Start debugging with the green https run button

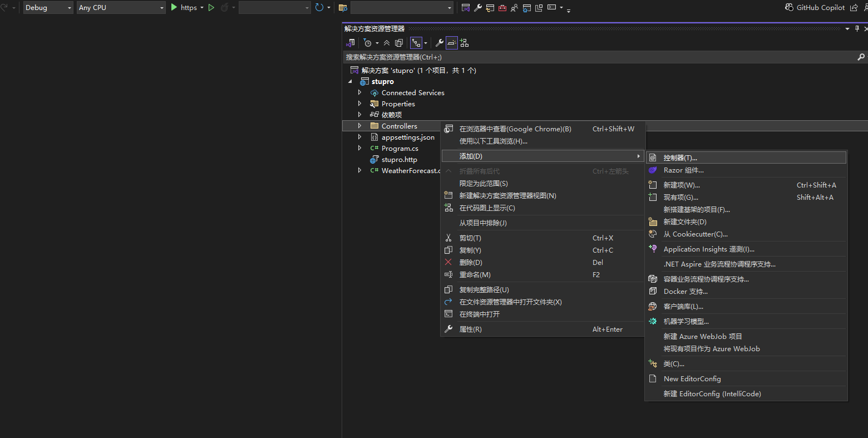184,7
